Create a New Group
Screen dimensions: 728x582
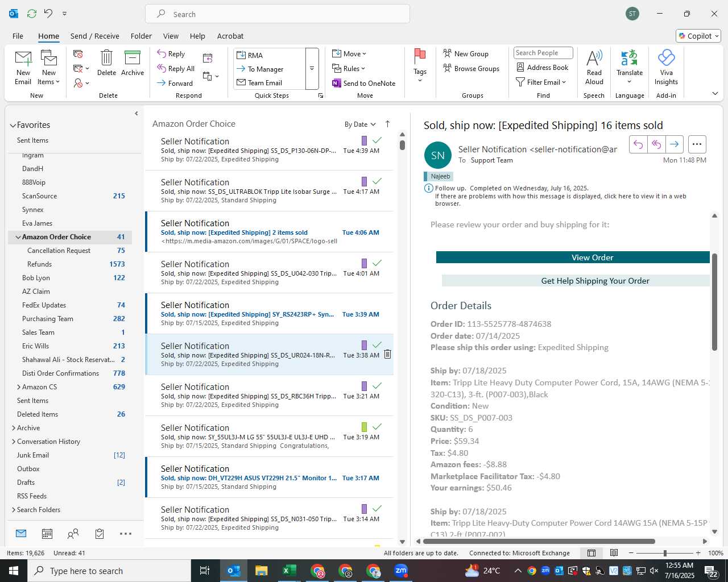tap(466, 54)
